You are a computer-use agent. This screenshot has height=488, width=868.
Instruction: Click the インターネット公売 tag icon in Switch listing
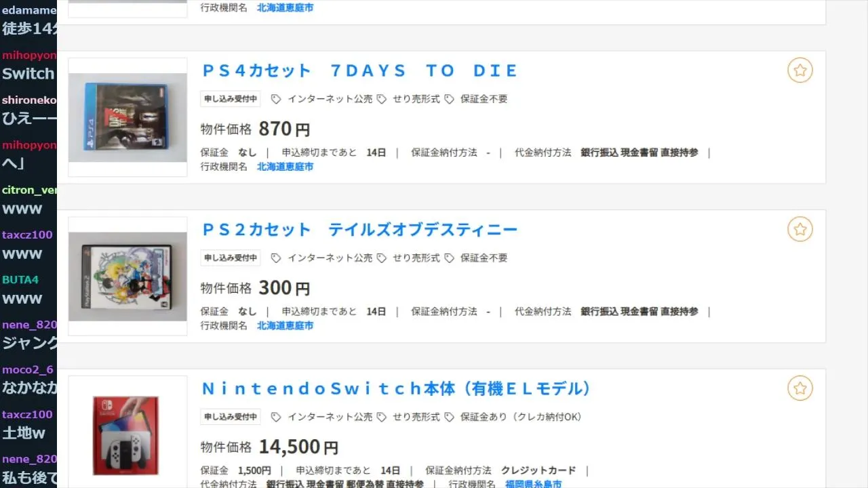pos(276,417)
